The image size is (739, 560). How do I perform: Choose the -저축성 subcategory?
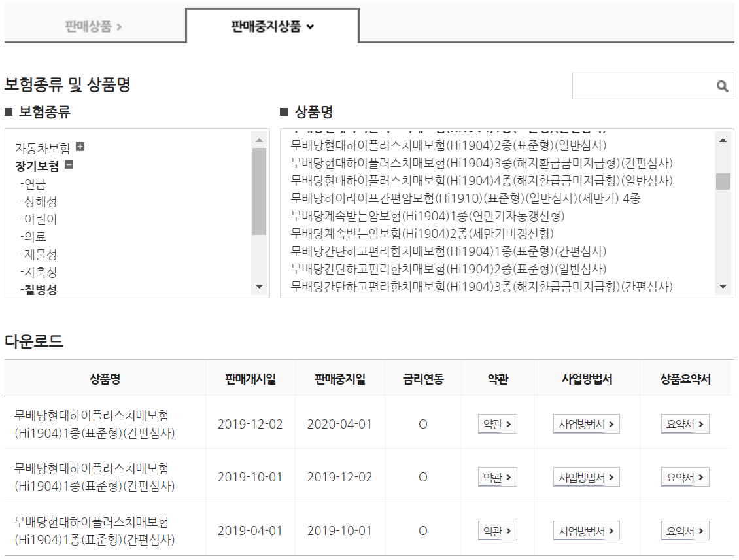point(39,272)
